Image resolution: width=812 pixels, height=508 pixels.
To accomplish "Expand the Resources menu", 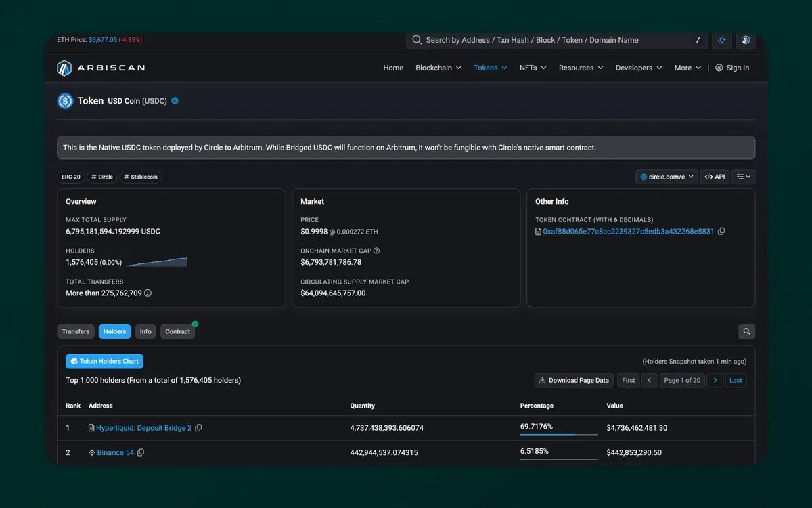I will point(581,68).
